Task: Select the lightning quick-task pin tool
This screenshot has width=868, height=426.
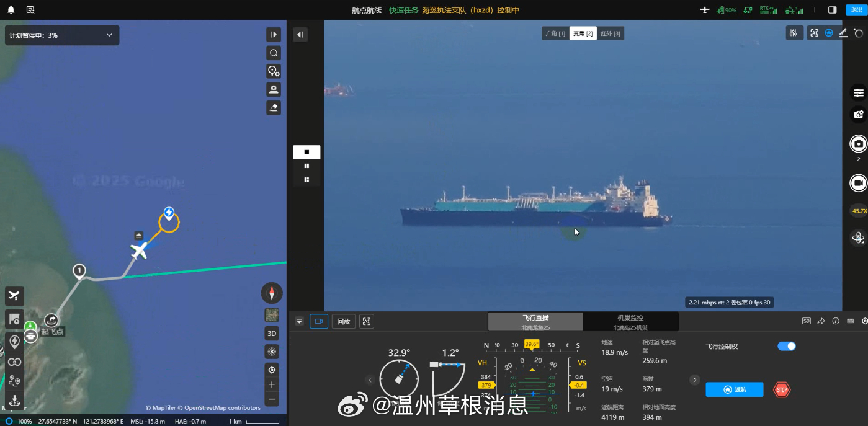Action: (x=14, y=342)
